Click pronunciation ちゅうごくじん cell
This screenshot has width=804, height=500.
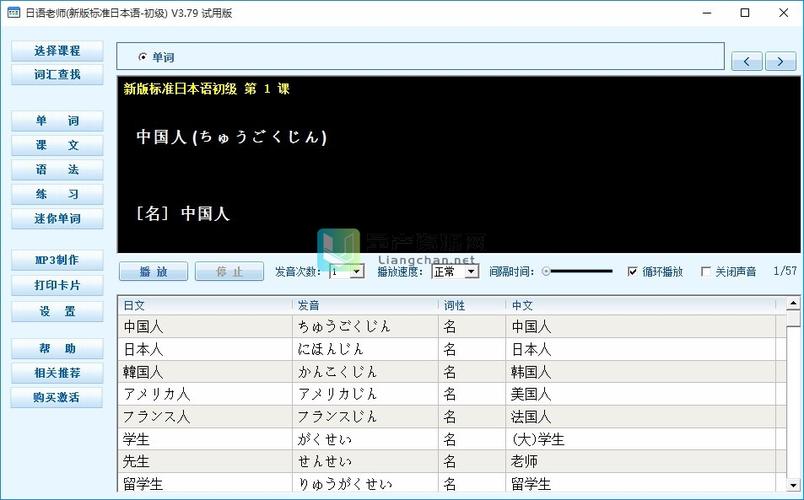tap(365, 327)
